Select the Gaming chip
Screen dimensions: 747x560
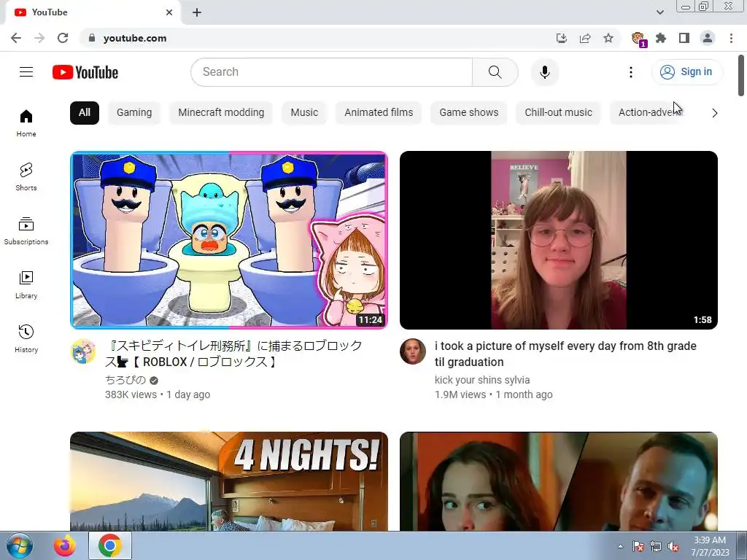point(134,113)
